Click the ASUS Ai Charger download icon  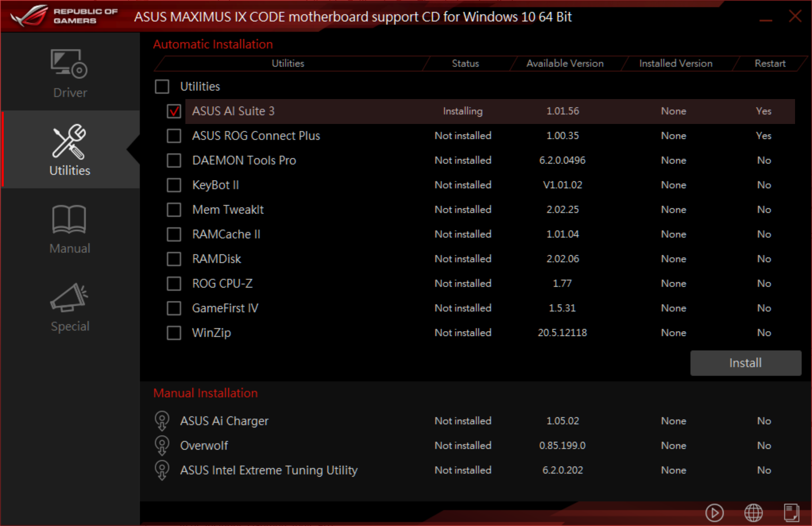(162, 421)
